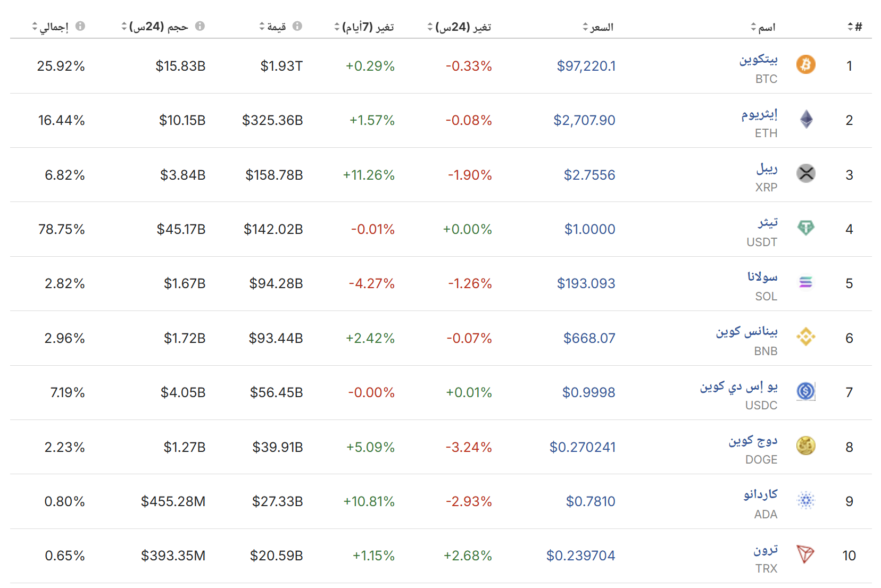881x588 pixels.
Task: Click the Cardano ADA logo icon
Action: [x=805, y=500]
